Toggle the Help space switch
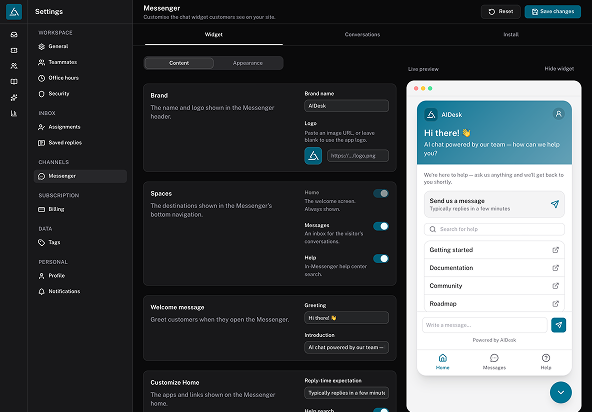The image size is (592, 412). coord(381,259)
